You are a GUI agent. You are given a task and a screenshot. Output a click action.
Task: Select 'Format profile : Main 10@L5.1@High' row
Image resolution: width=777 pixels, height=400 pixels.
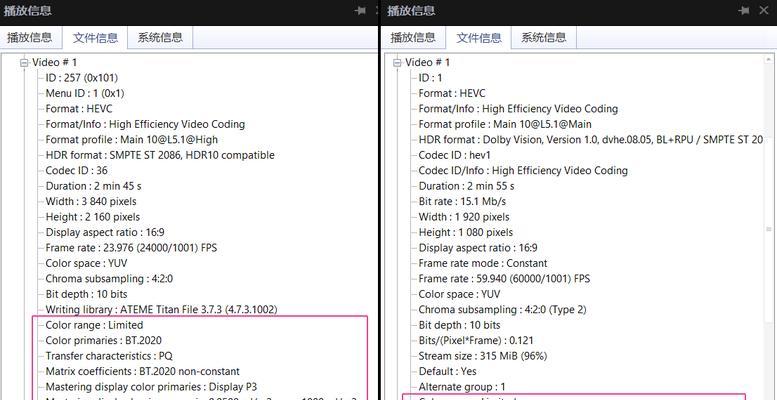[131, 140]
